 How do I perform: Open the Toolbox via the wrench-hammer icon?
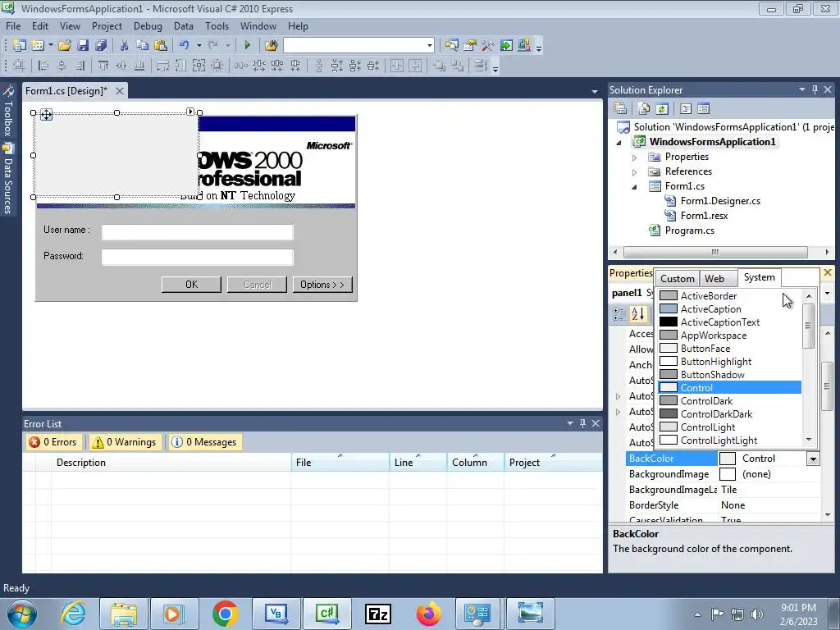487,46
